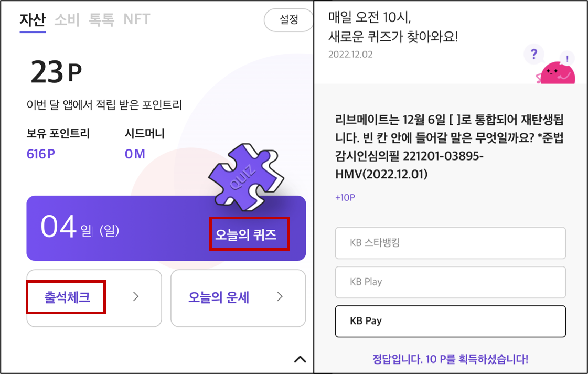
Task: Tap the 오늘의 퀴즈 highlighted button
Action: point(249,234)
